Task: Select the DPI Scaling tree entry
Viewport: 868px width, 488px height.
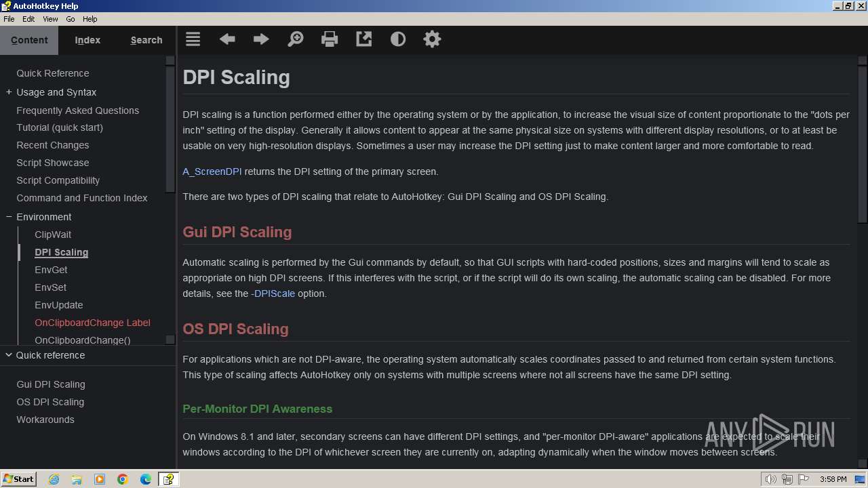Action: click(62, 252)
